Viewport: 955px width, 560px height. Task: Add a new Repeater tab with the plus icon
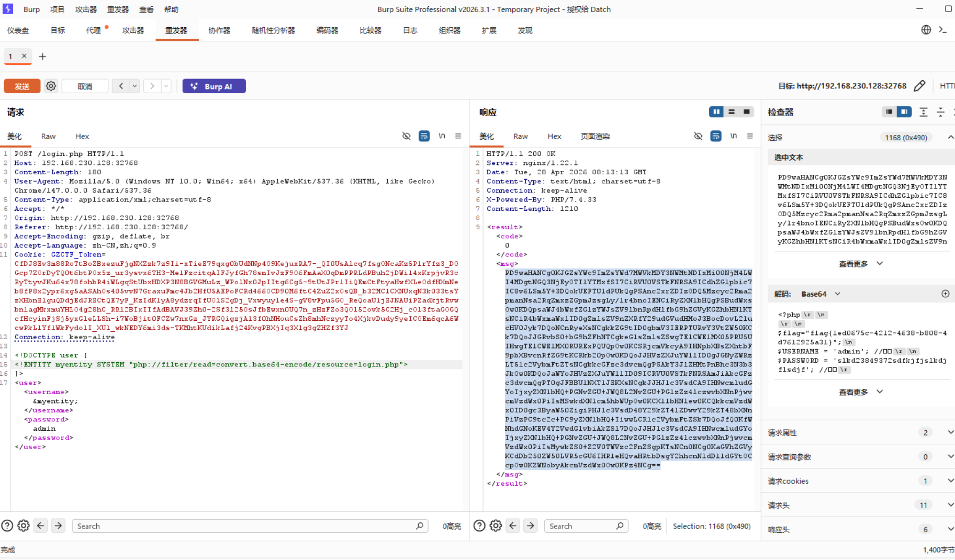[x=42, y=57]
